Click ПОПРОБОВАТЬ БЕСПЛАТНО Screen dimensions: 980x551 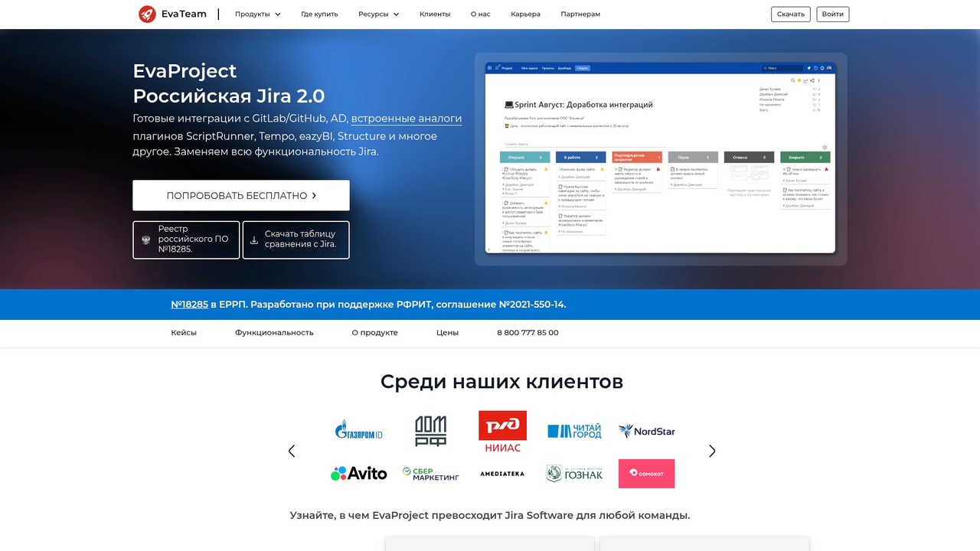click(240, 195)
